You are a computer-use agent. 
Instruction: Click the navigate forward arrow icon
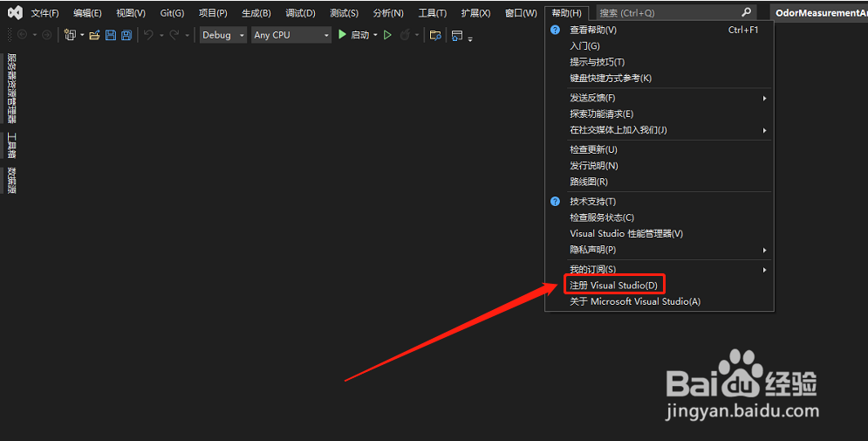(x=47, y=35)
